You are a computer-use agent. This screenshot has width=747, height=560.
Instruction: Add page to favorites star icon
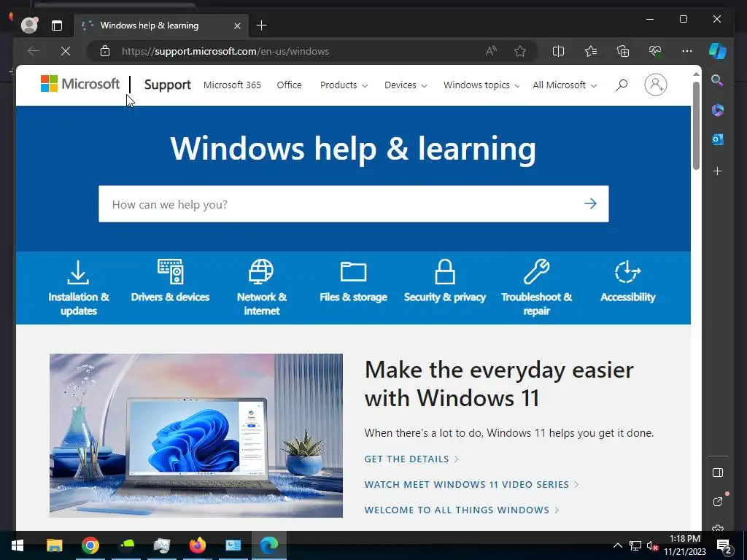coord(520,51)
